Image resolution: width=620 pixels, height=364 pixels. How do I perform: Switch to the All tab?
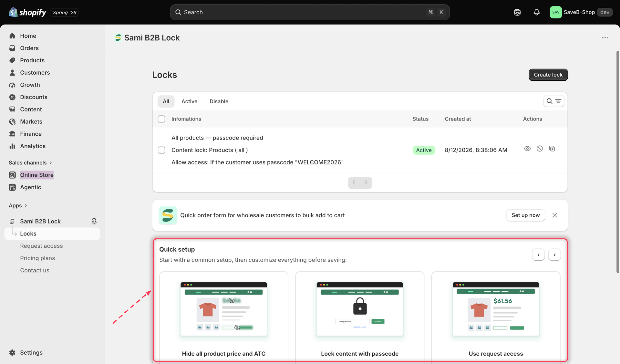[166, 101]
